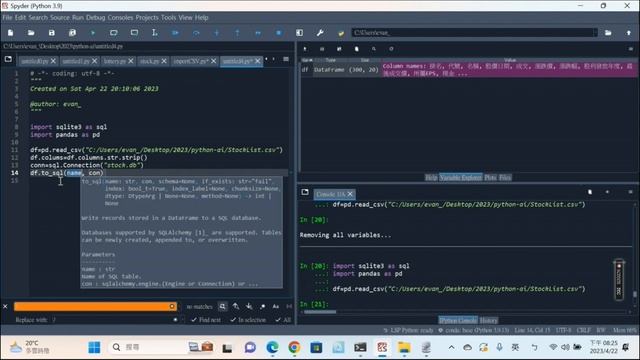Find next match arrow
The width and height of the screenshot is (640, 360).
(249, 306)
